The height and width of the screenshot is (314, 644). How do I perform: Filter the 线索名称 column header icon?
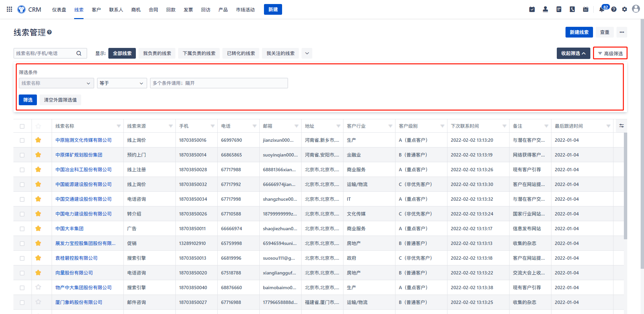click(119, 126)
